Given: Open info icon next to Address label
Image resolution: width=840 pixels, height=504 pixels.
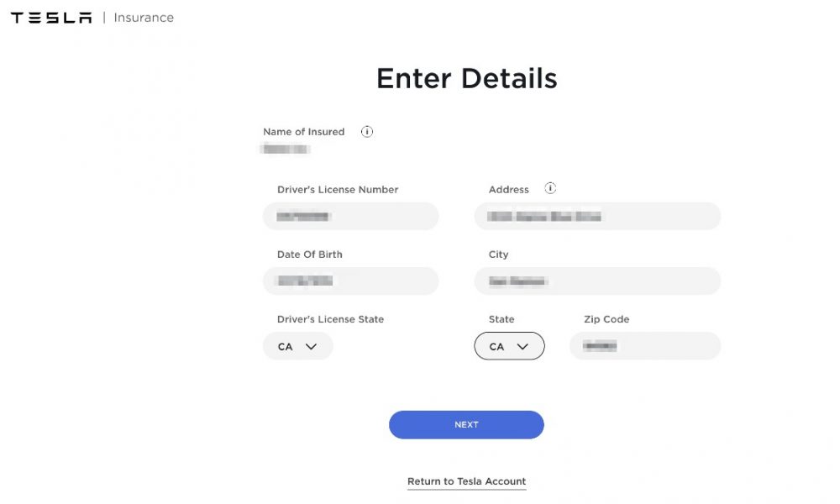Looking at the screenshot, I should 550,188.
